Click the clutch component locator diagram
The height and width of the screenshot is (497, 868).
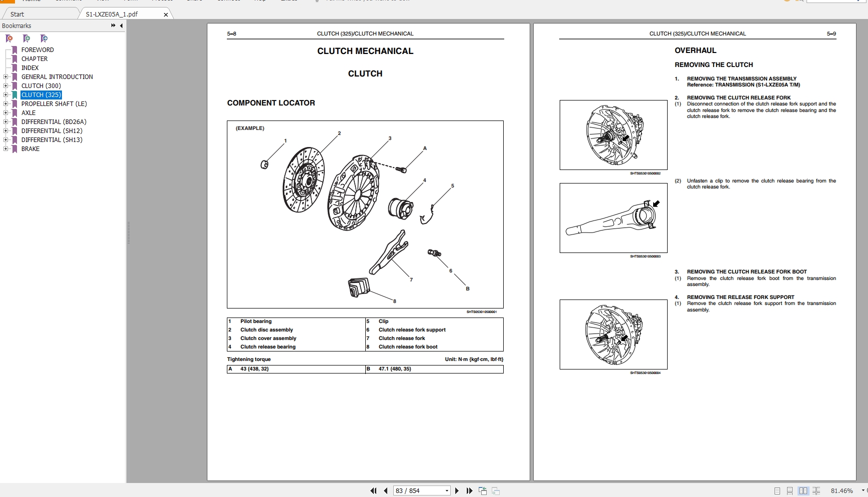pyautogui.click(x=365, y=214)
